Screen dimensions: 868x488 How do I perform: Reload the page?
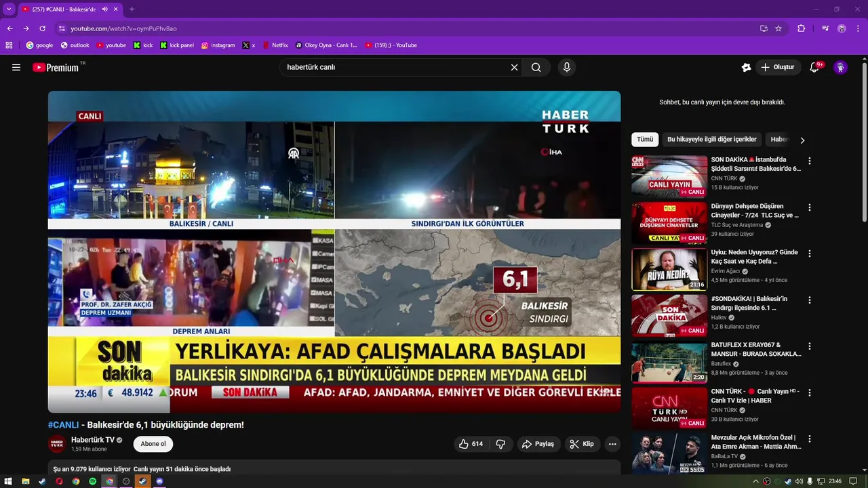(42, 28)
